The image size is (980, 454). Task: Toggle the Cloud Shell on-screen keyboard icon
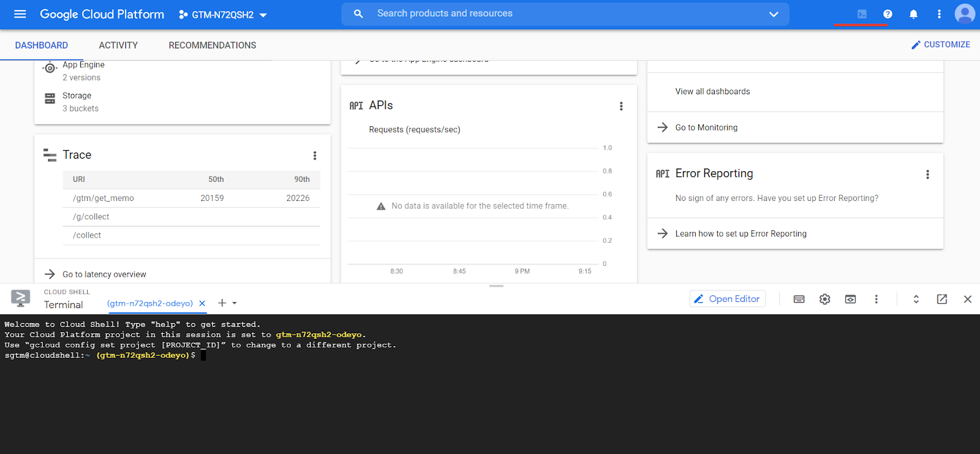(799, 299)
